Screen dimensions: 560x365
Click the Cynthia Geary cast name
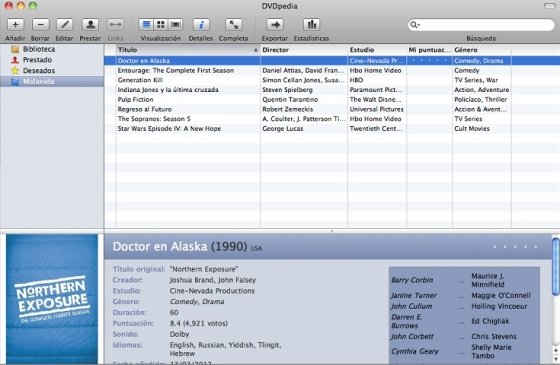[x=415, y=351]
